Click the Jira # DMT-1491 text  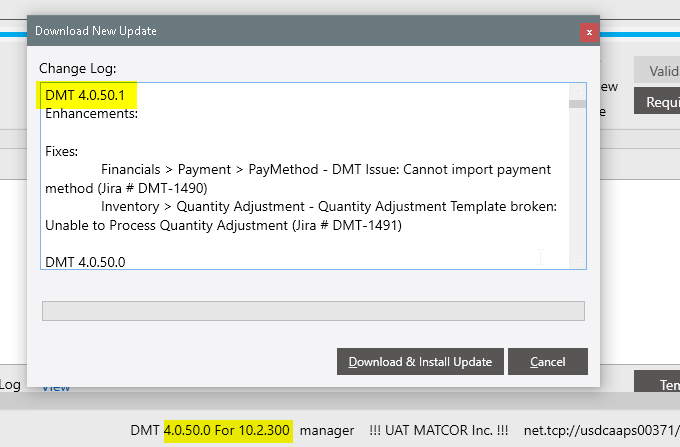click(x=347, y=225)
